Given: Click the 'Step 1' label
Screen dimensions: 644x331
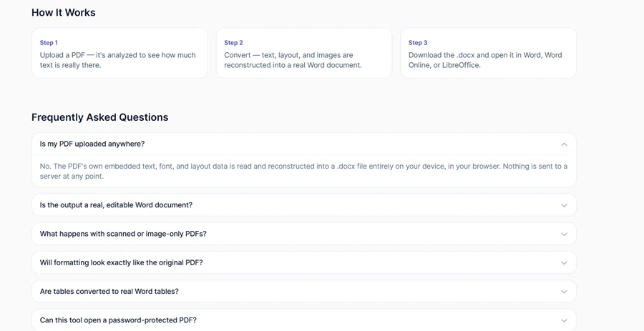Looking at the screenshot, I should click(49, 43).
